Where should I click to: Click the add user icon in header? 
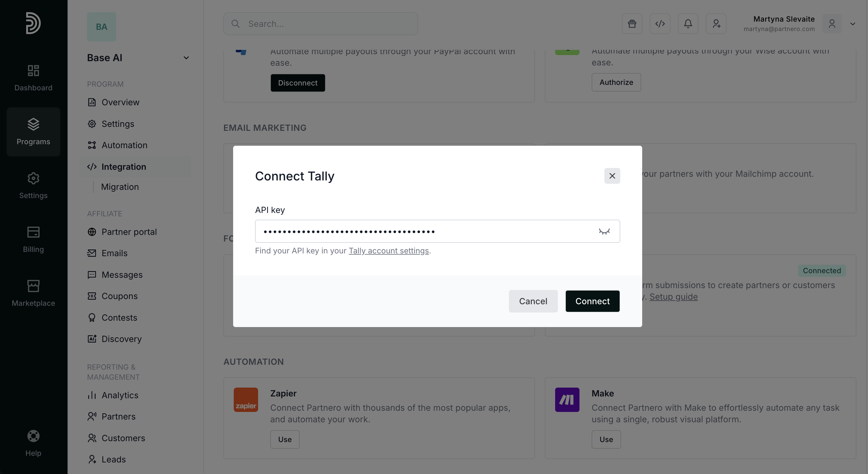(716, 24)
